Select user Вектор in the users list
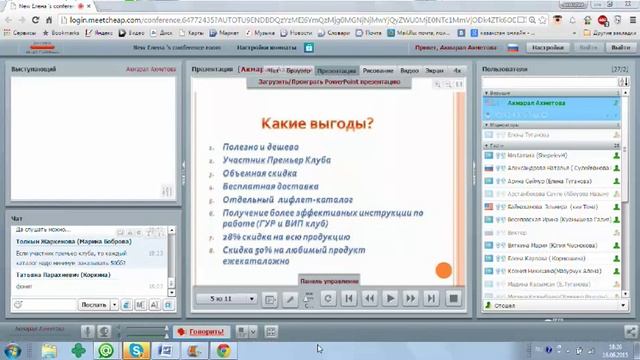Viewport: 640px width, 360px height. 552,233
